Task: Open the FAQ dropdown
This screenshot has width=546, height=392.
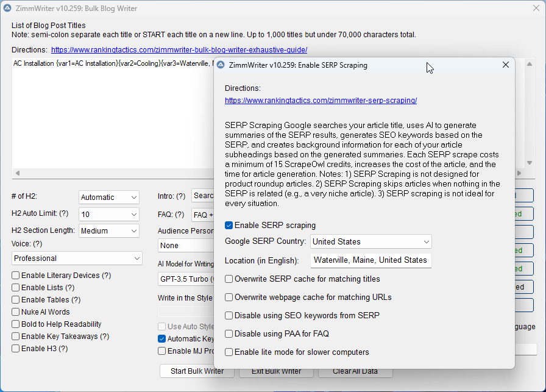Action: pyautogui.click(x=203, y=215)
